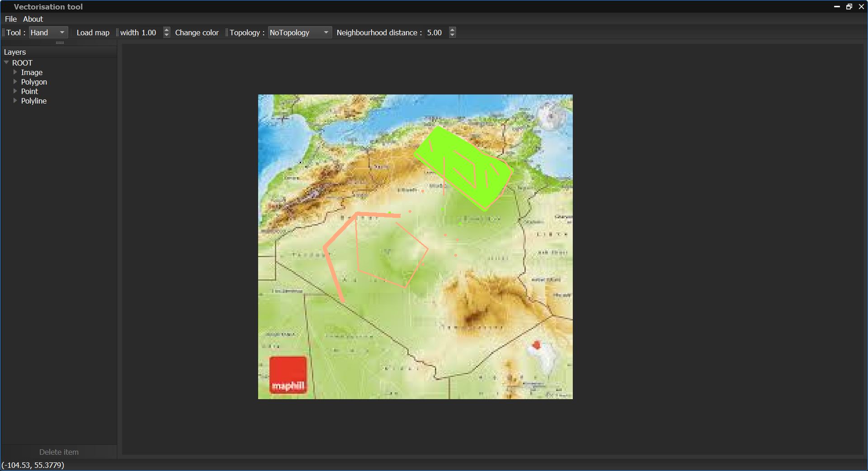Click the Load map button
The width and height of the screenshot is (868, 471).
pyautogui.click(x=93, y=33)
